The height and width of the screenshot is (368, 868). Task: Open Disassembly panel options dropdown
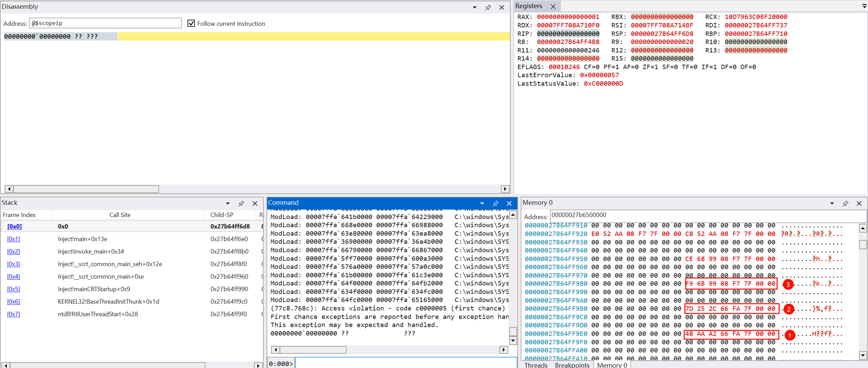474,7
